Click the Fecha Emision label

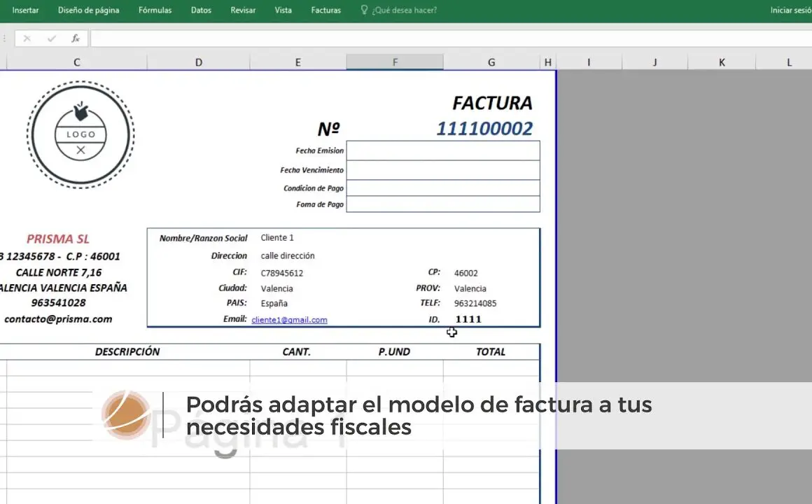[319, 150]
